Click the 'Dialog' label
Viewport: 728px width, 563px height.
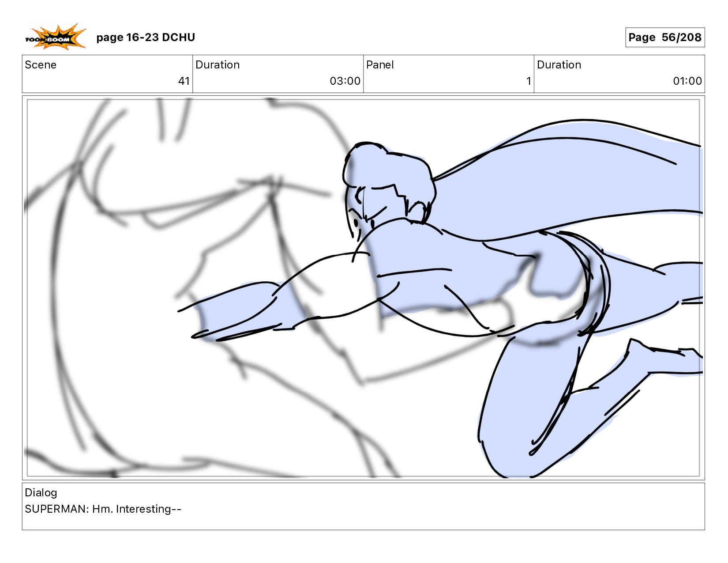[x=41, y=493]
